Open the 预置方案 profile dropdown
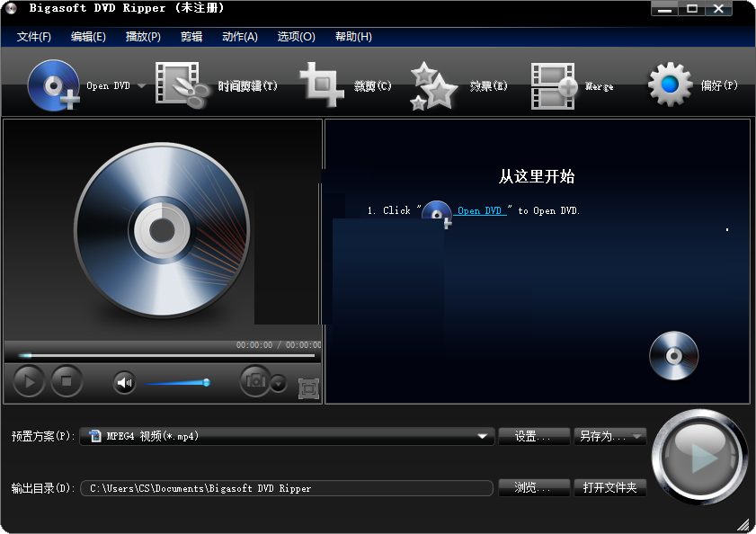Screen dimensions: 756x534 [287, 436]
